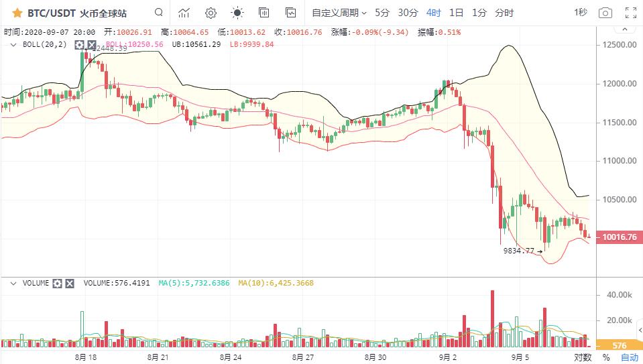Open the symbol search magnifier
The width and height of the screenshot is (643, 364).
coord(158,13)
